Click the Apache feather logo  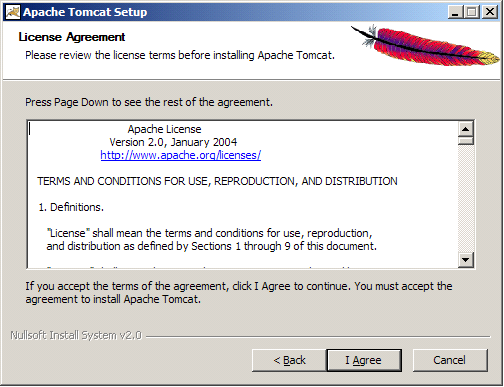(x=426, y=46)
